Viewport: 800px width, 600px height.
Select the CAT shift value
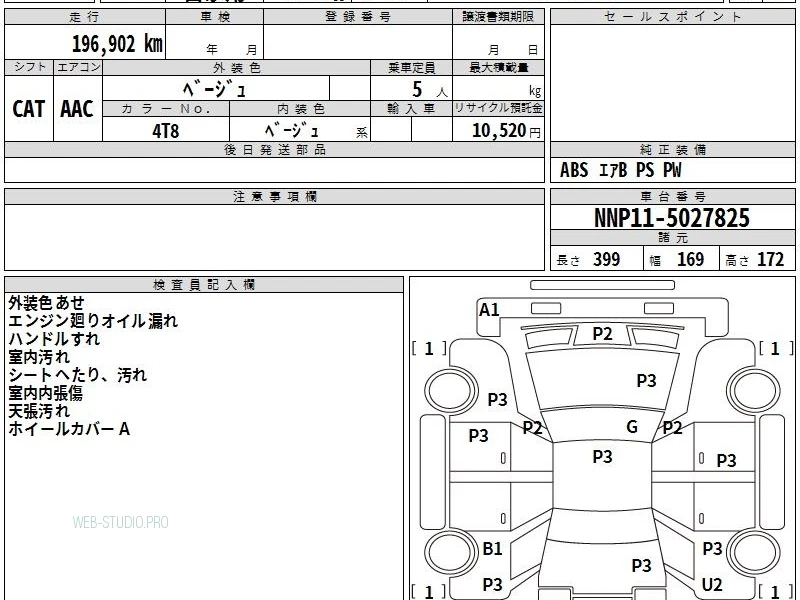(29, 109)
